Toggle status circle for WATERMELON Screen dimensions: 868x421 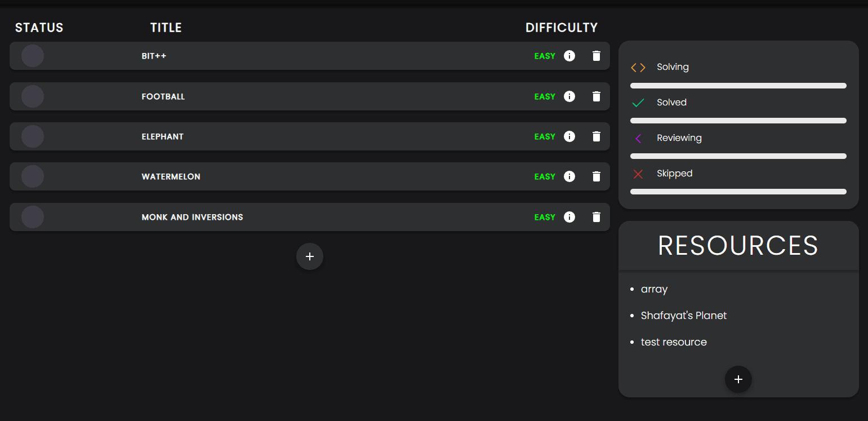[x=33, y=176]
